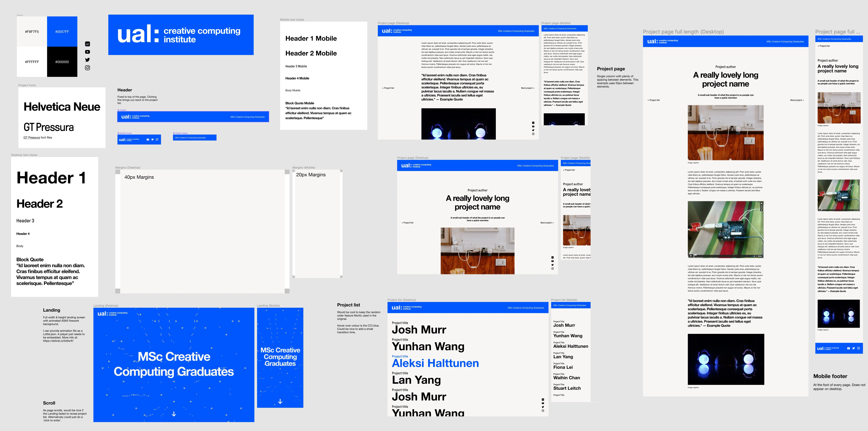This screenshot has width=868, height=431.
Task: Click 'Waihin Chan' in the Project list (Mobile) frame
Action: 567,378
